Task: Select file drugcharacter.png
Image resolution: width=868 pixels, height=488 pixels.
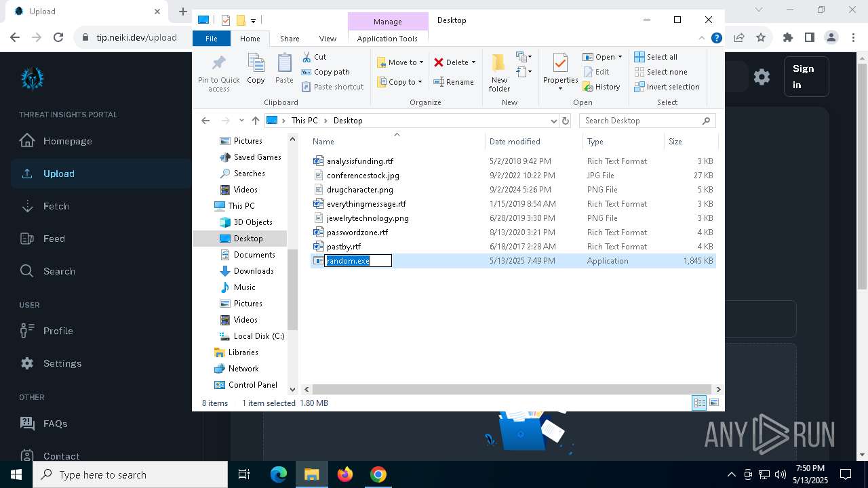Action: point(359,190)
